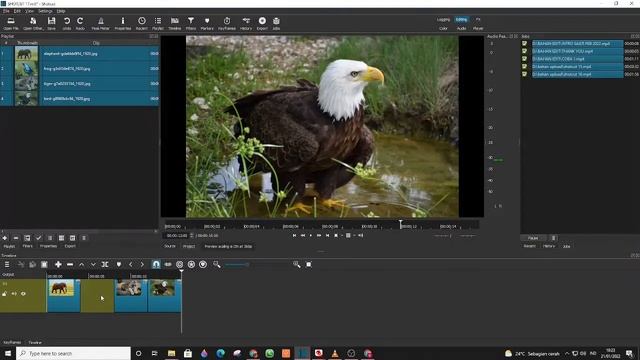
Task: Switch to the Color layout
Action: [443, 29]
